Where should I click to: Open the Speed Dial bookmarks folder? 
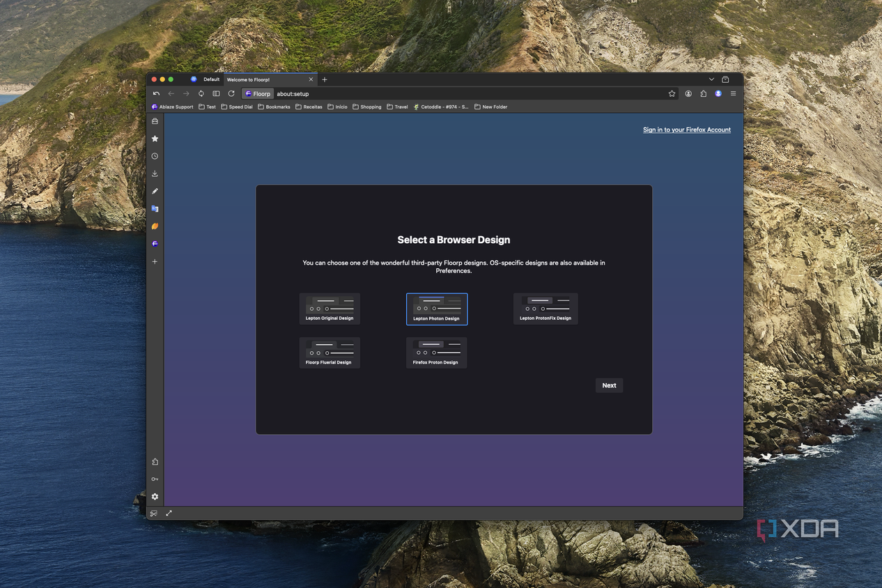(x=237, y=107)
